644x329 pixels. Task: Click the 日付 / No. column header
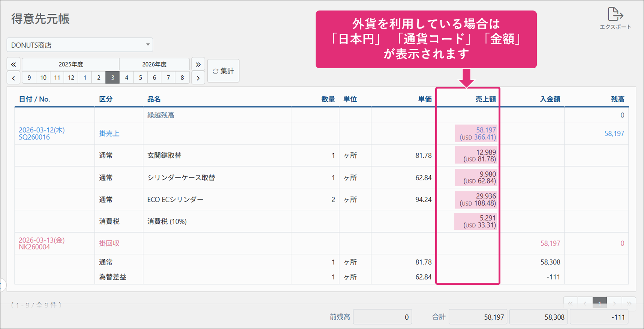(x=34, y=99)
